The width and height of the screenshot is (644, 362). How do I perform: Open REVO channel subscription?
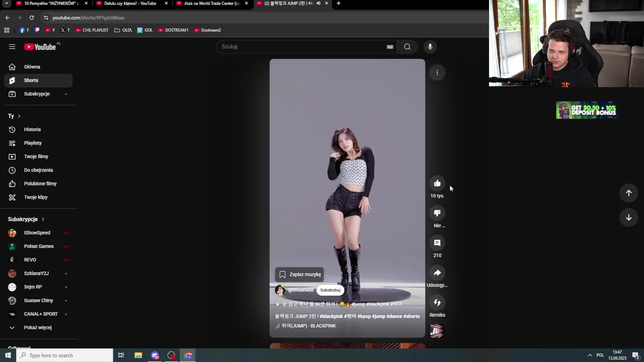click(x=38, y=260)
